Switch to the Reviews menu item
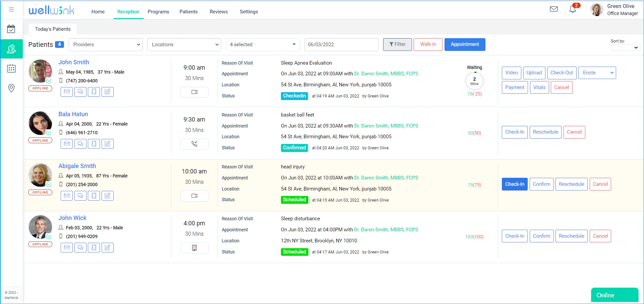The width and height of the screenshot is (644, 304). (x=218, y=11)
